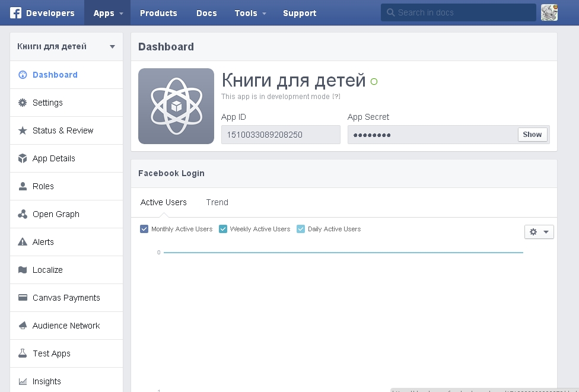Viewport: 579px width, 392px height.
Task: Click the Audience Network megaphone icon
Action: tap(23, 326)
